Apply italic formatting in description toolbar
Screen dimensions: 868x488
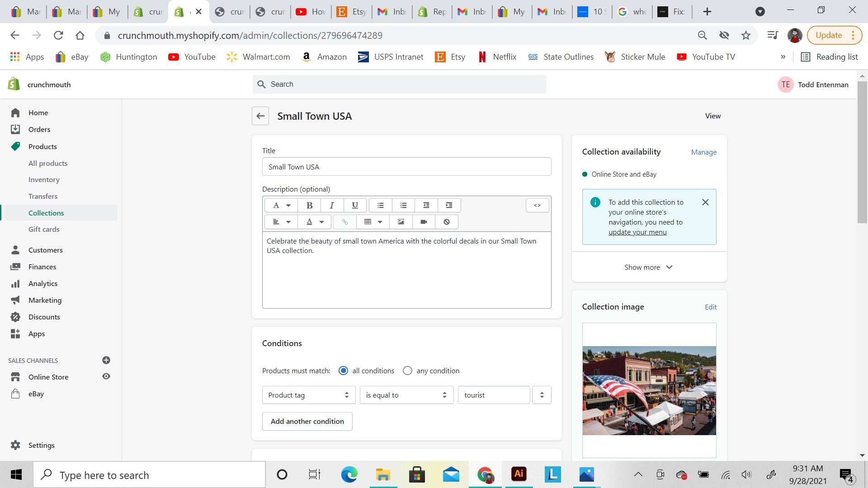coord(332,205)
